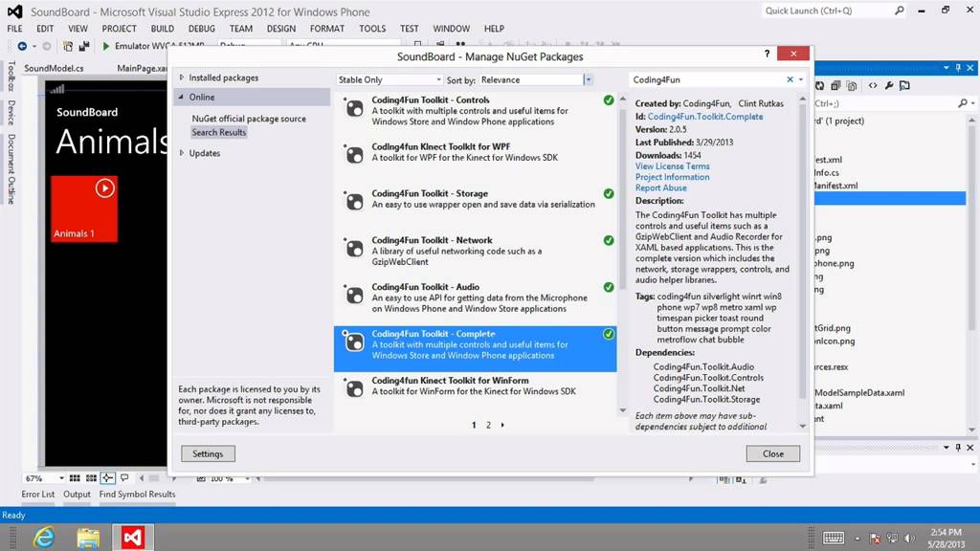Expand the Updates node
Viewport: 980px width, 551px height.
[181, 153]
